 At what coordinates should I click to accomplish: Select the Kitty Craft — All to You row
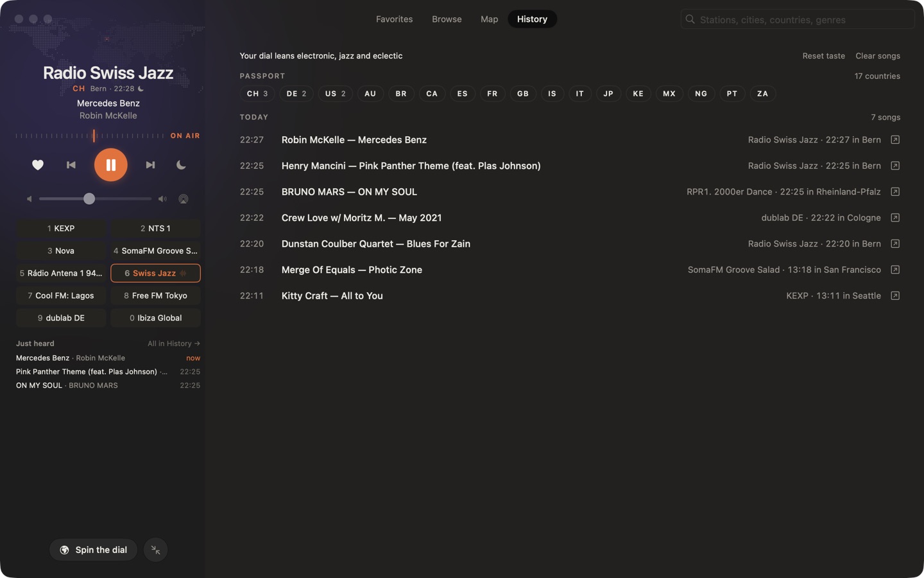[570, 296]
